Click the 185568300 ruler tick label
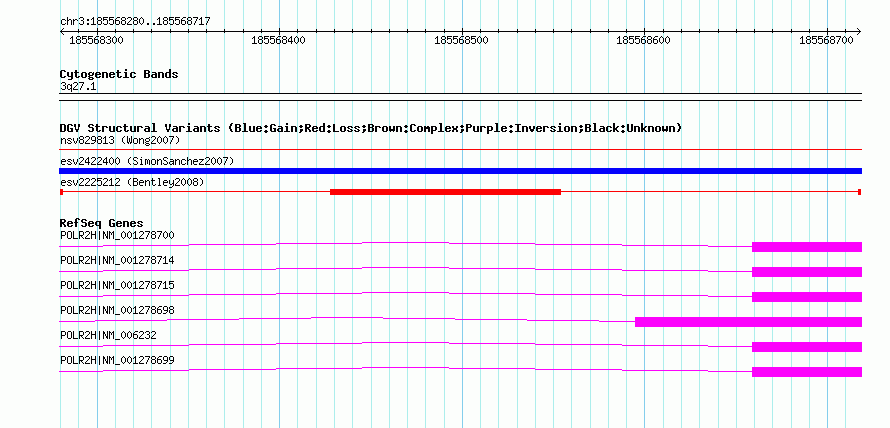 coord(96,40)
